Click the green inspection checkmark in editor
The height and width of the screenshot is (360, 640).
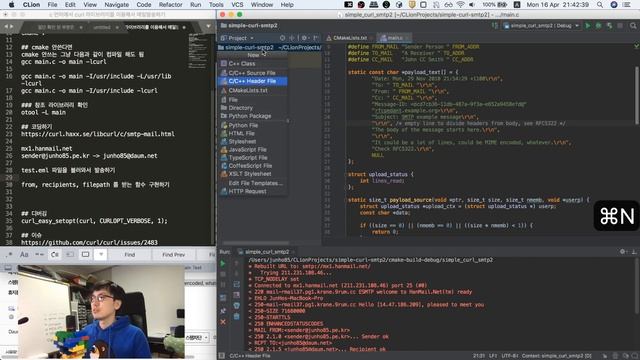coord(636,47)
